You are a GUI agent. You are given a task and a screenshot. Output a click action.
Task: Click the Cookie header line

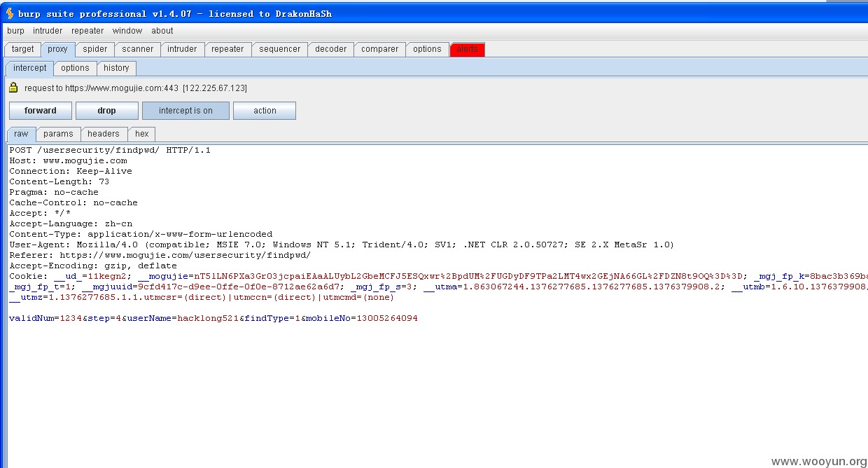pyautogui.click(x=437, y=276)
